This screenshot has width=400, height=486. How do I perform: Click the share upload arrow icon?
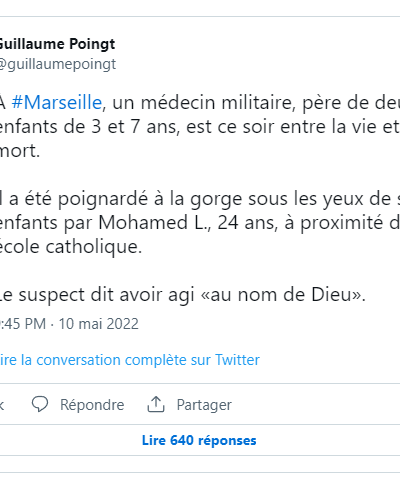(x=156, y=404)
